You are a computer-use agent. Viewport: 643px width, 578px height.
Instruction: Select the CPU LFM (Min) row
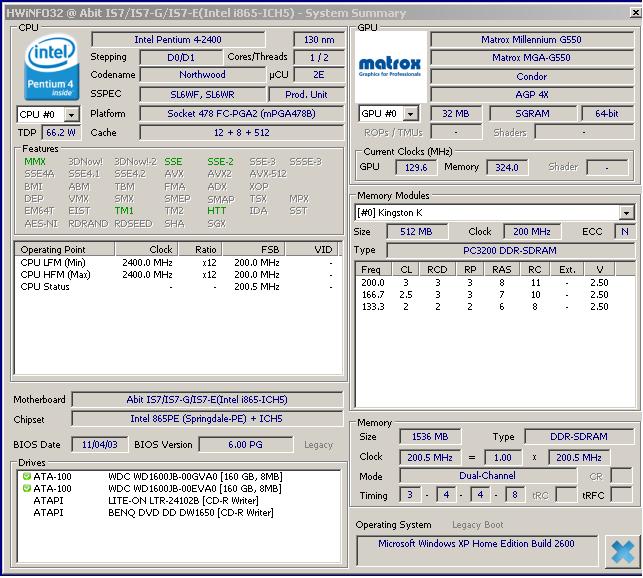tap(178, 263)
